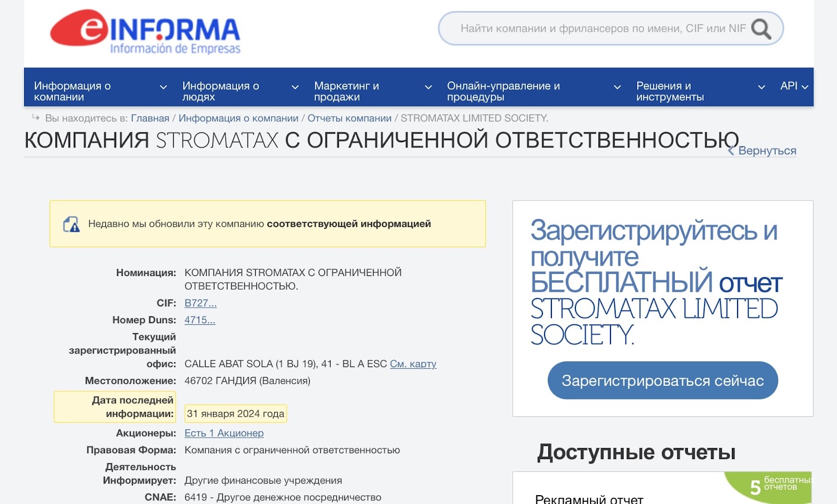Click the eInforma logo
Viewport: 837px width, 504px height.
[x=145, y=31]
